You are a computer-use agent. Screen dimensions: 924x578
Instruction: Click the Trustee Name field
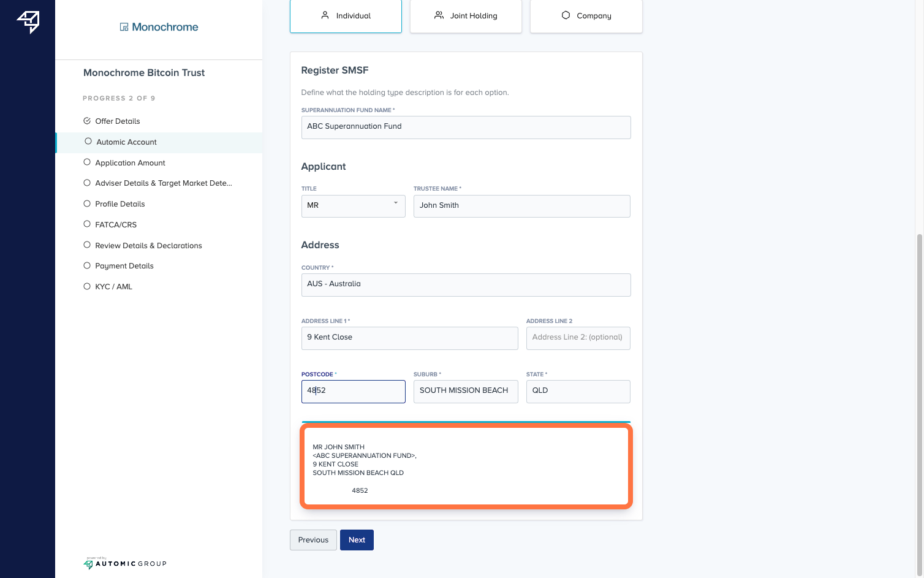[x=521, y=206]
